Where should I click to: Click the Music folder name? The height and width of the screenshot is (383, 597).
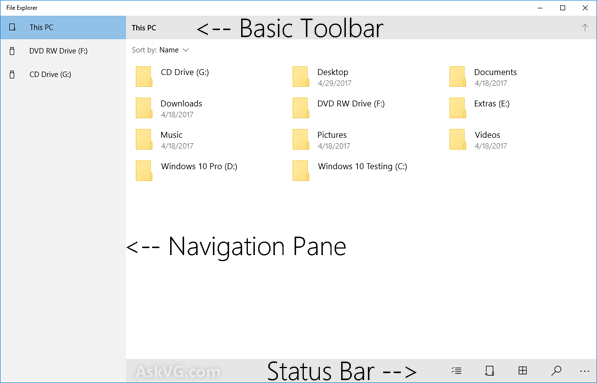171,135
